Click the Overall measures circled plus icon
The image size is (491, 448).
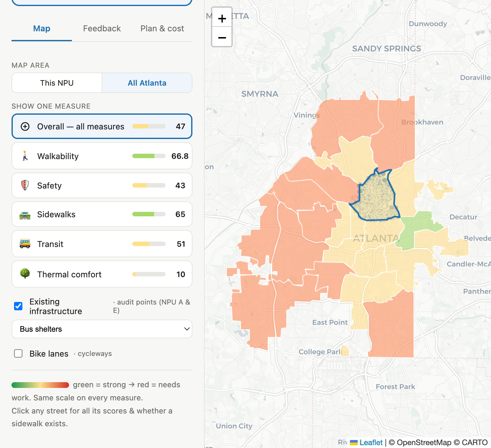point(25,127)
